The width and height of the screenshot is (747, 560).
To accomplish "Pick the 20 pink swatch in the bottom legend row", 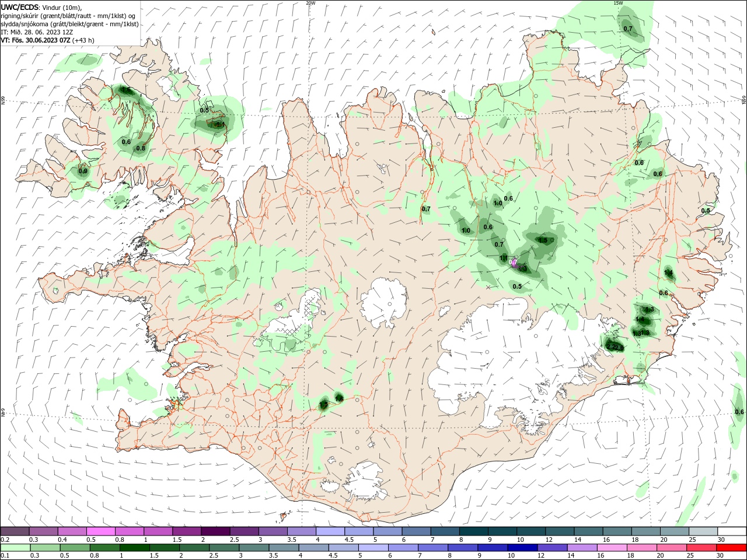I will point(673,547).
